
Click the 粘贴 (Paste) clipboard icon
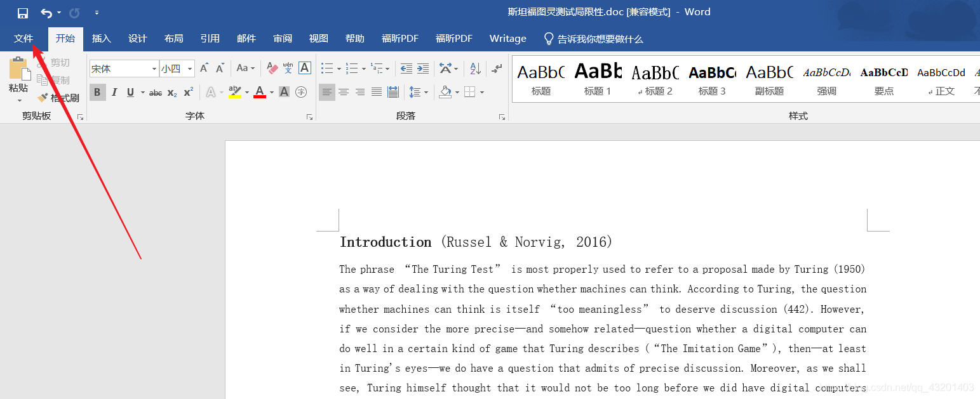pyautogui.click(x=19, y=68)
